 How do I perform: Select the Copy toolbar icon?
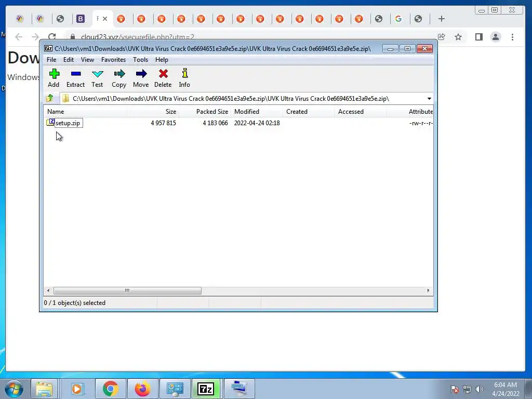pyautogui.click(x=119, y=78)
